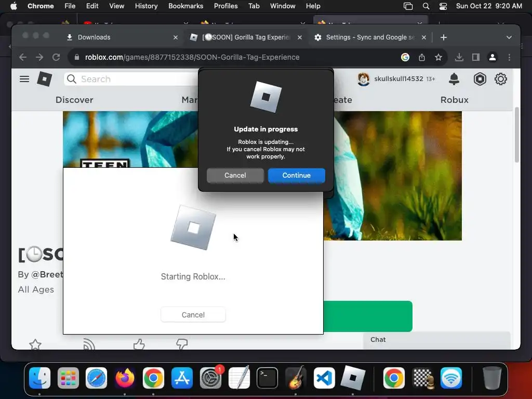Open Visual Studio Code from Dock
Screen dimensions: 532x399
324,378
